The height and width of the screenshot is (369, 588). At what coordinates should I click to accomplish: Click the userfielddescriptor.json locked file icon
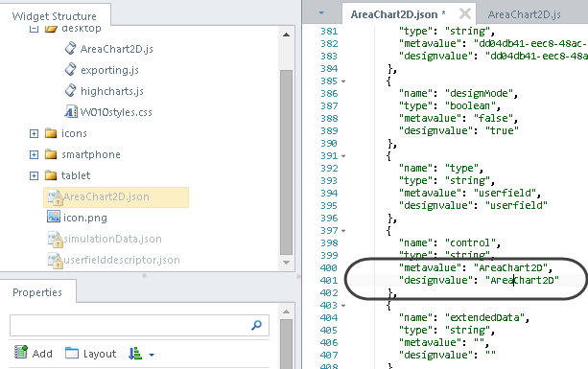click(x=55, y=261)
